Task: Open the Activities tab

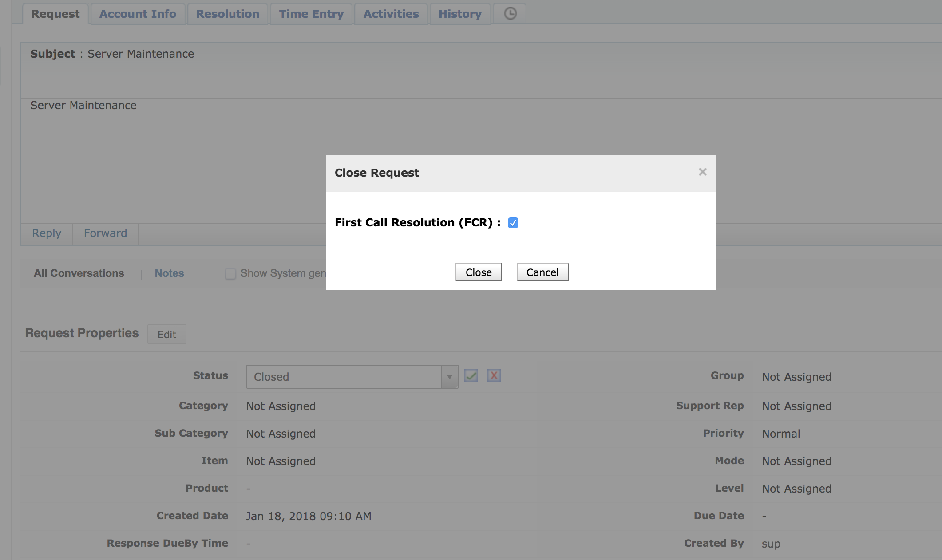Action: [390, 13]
